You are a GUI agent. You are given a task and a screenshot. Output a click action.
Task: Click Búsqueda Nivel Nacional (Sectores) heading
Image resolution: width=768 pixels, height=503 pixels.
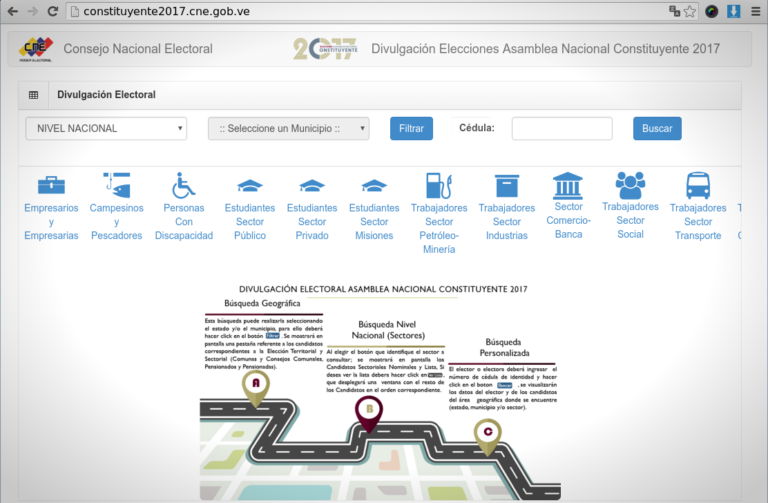click(387, 330)
